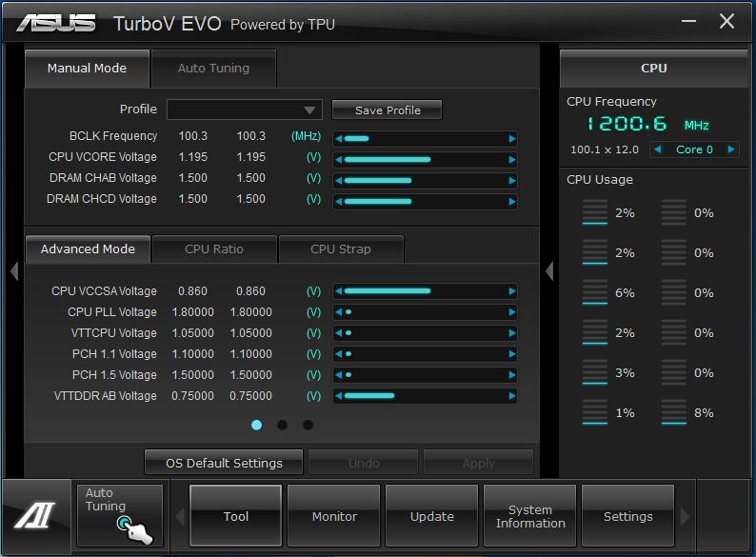Open the Settings menu button
Image resolution: width=756 pixels, height=557 pixels.
point(627,516)
